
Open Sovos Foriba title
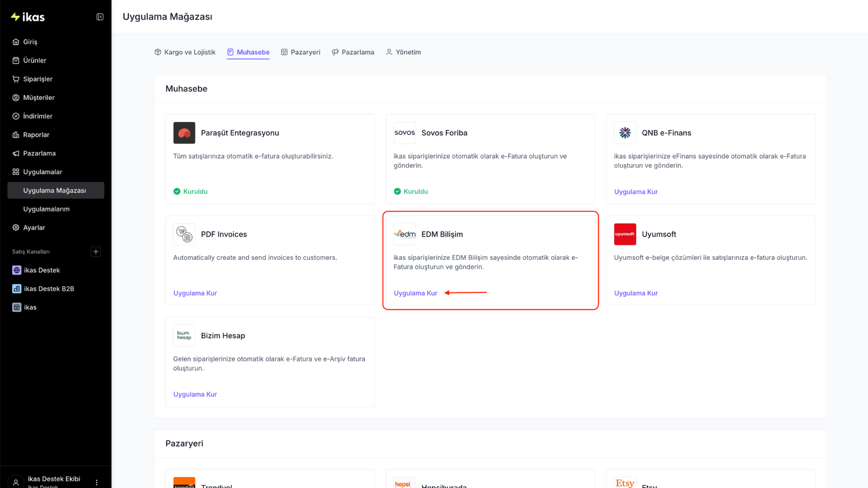(444, 133)
